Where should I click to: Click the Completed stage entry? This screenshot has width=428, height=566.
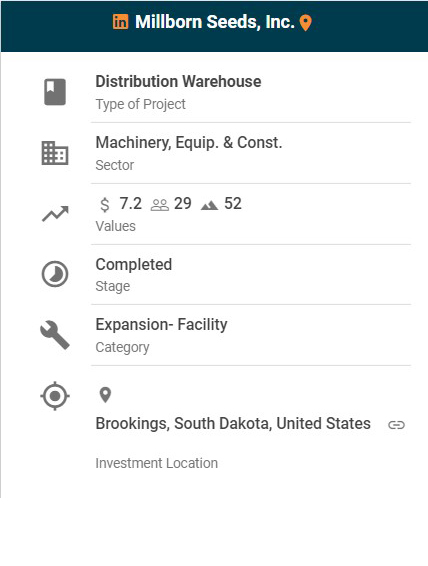(x=134, y=265)
